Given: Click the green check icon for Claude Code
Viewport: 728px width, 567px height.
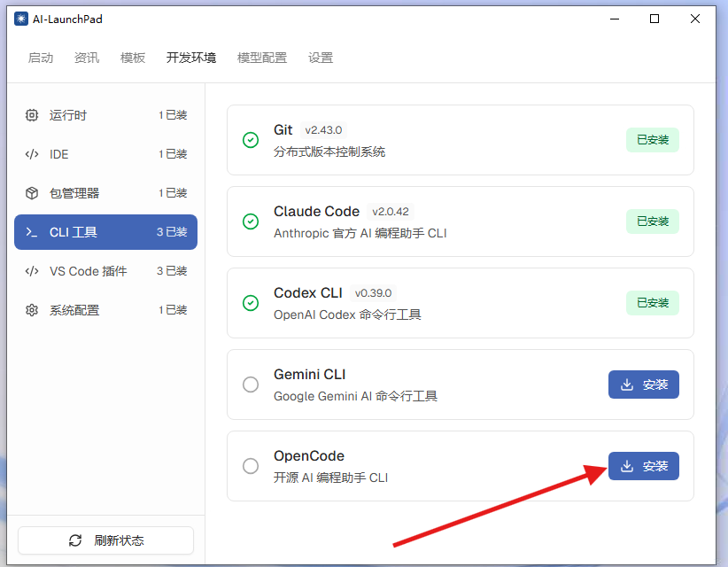Looking at the screenshot, I should tap(251, 221).
